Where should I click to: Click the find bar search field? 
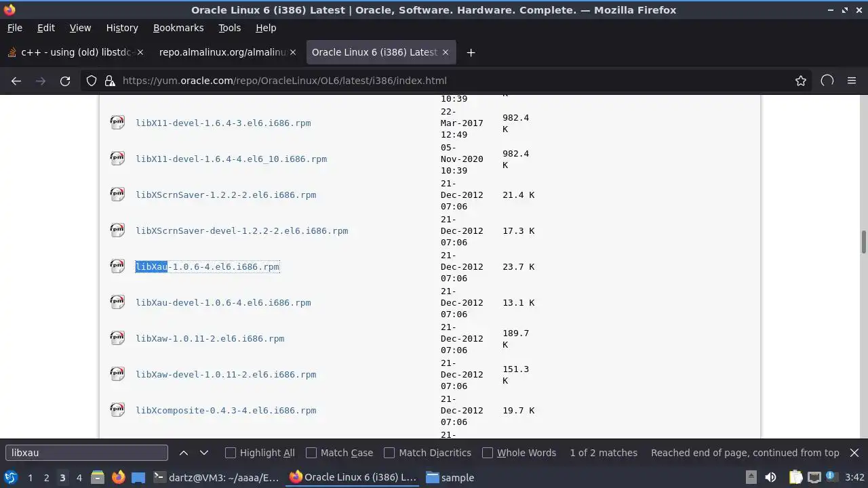click(x=87, y=453)
